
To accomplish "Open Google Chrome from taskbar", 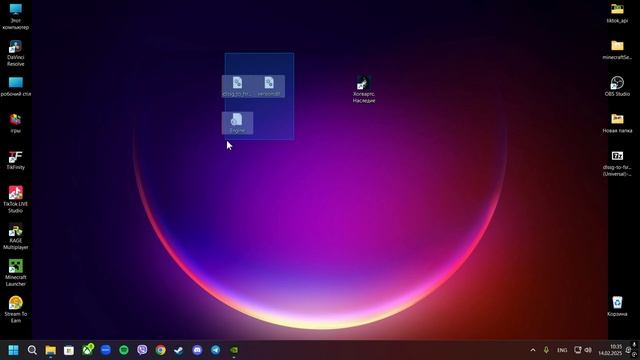I will tap(160, 350).
